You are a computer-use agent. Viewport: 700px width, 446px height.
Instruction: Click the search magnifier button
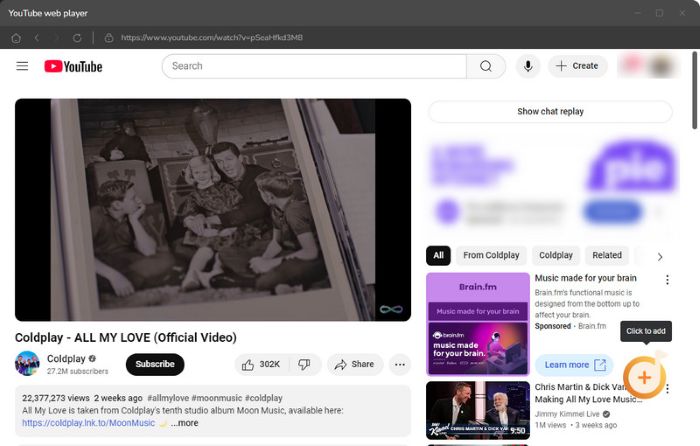tap(486, 66)
